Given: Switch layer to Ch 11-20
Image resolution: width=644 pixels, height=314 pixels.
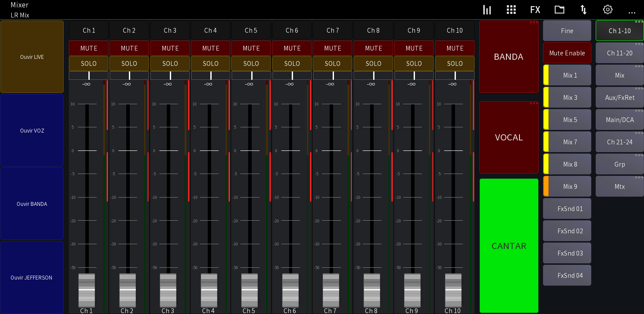Looking at the screenshot, I should click(x=619, y=52).
